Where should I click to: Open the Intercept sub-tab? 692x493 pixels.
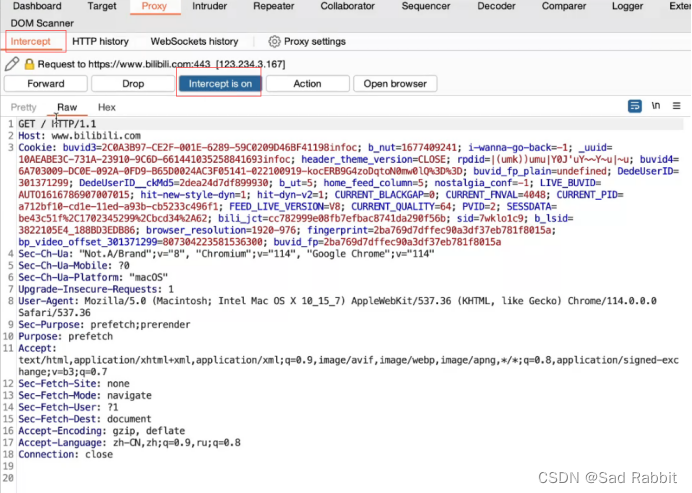[30, 41]
